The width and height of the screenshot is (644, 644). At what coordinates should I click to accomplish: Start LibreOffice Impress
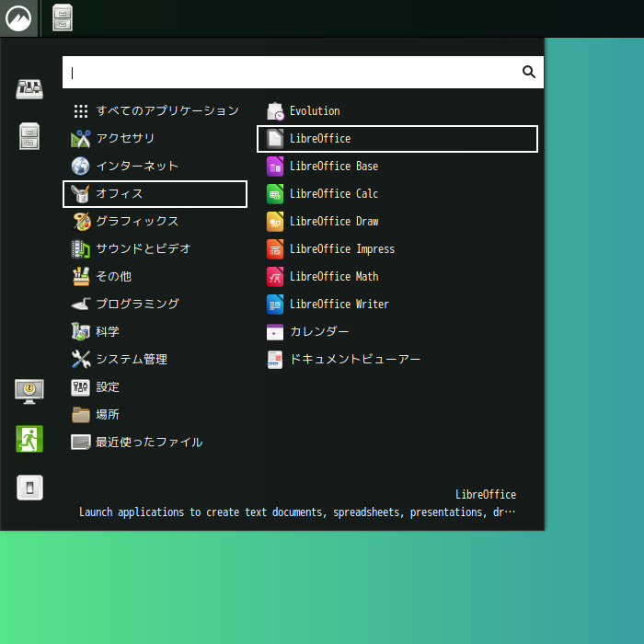341,249
